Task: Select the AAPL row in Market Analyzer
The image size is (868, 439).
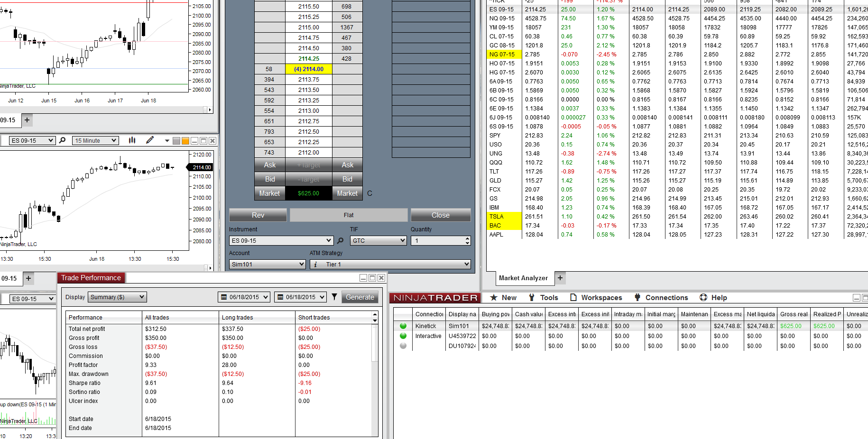Action: pyautogui.click(x=677, y=235)
